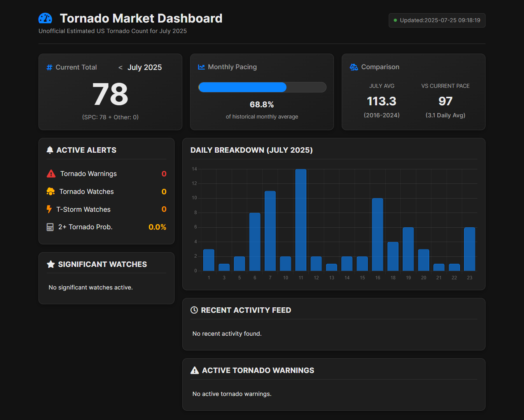Click the chart icon next to Monthly Pacing
The width and height of the screenshot is (524, 420).
coord(201,67)
